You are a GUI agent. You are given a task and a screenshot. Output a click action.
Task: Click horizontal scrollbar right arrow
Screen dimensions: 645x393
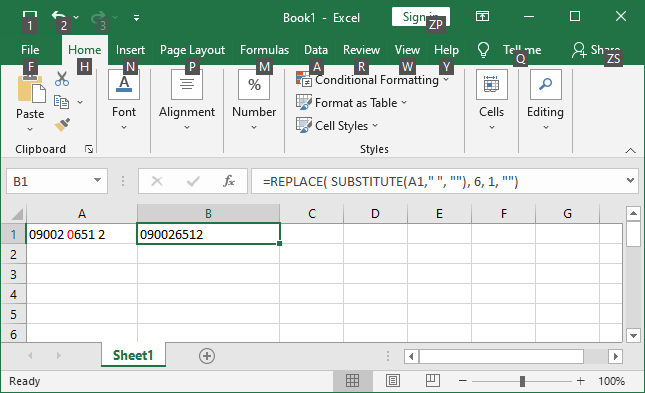pos(615,356)
